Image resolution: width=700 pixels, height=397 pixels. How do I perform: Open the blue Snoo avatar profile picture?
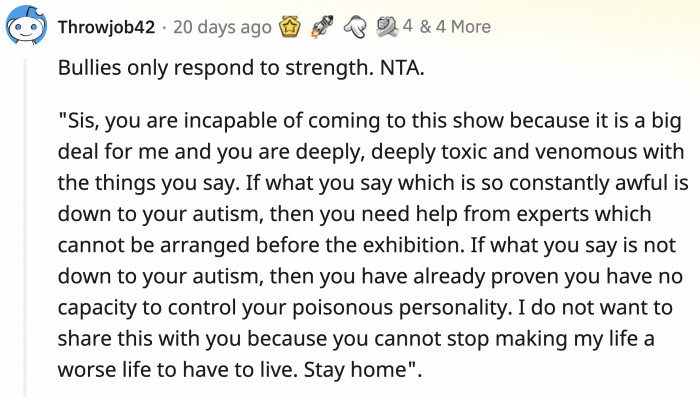(26, 25)
